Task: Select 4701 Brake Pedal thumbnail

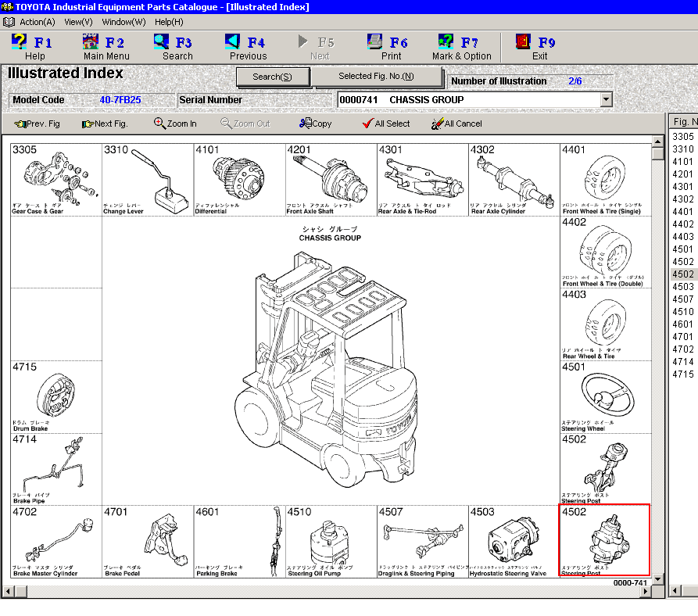Action: click(148, 542)
